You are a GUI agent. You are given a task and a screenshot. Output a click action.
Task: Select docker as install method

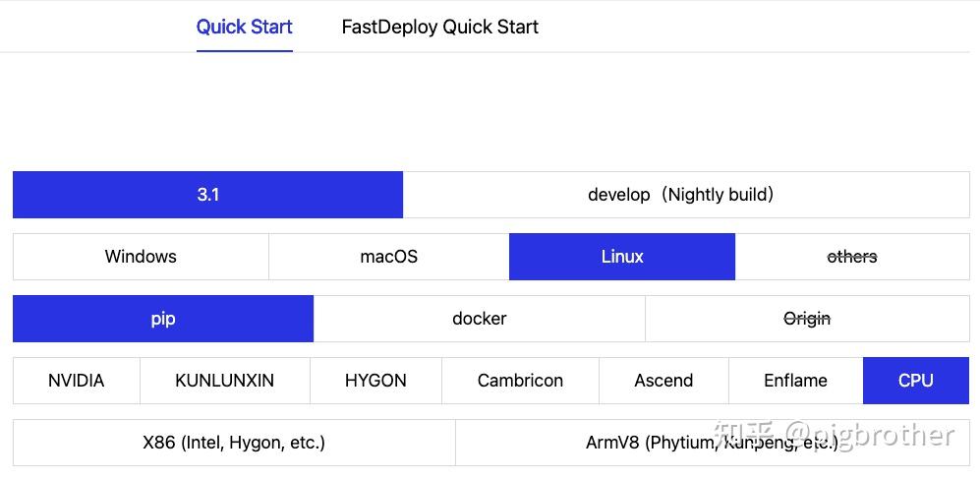coord(479,319)
